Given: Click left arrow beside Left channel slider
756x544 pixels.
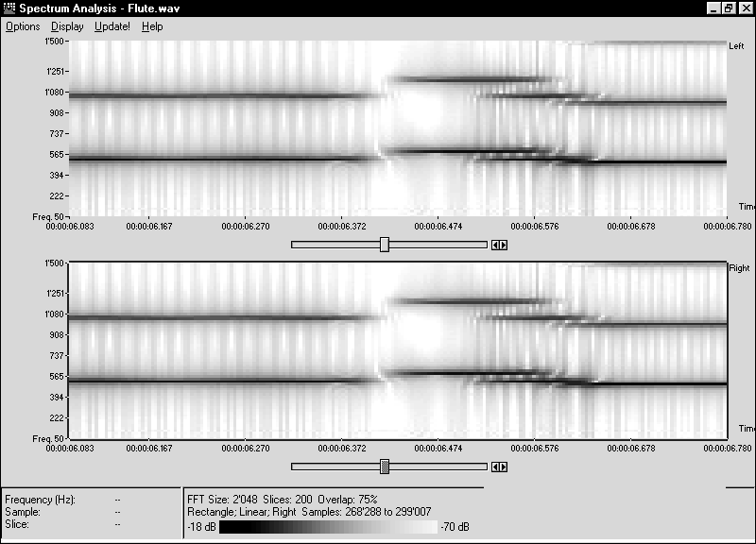Looking at the screenshot, I should [x=495, y=245].
